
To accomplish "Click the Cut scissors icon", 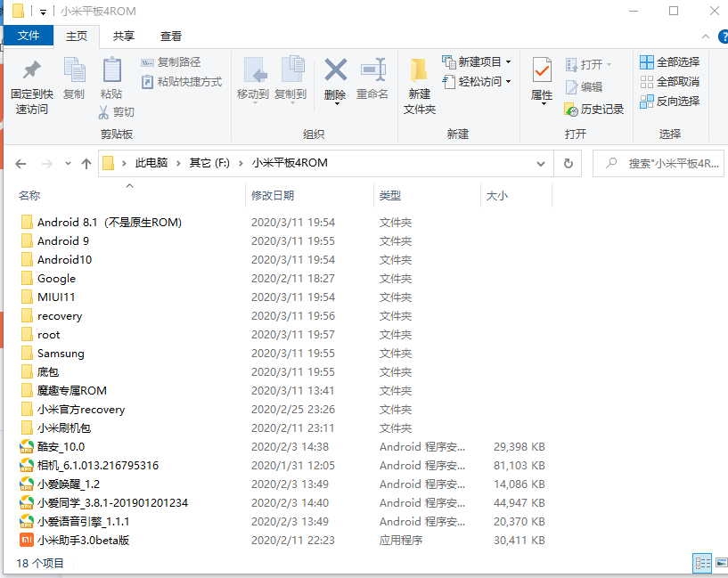I will click(x=103, y=112).
